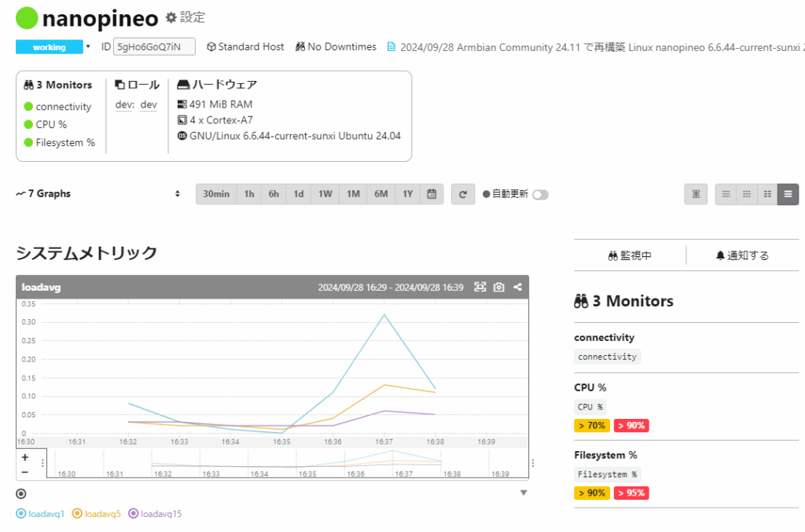Take a snapshot of the loadavg graph
The image size is (805, 532).
coord(498,288)
